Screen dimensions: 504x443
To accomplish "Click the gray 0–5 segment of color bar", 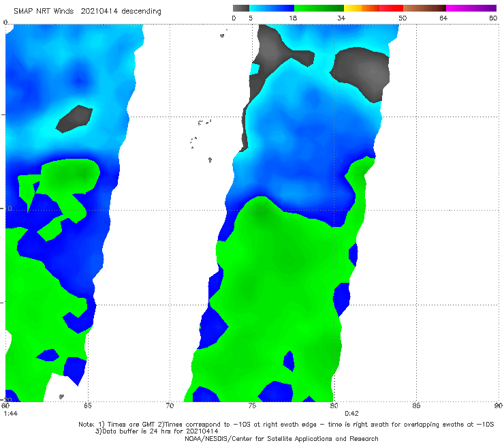I will [241, 8].
